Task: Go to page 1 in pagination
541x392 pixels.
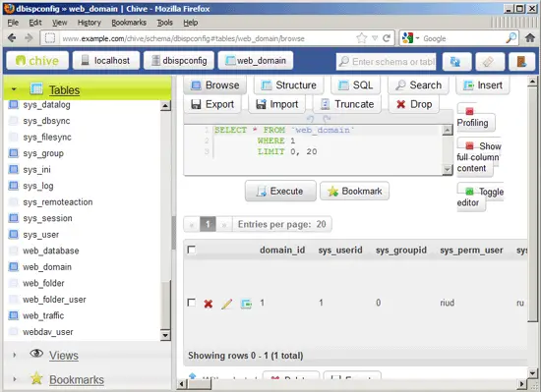Action: click(208, 224)
